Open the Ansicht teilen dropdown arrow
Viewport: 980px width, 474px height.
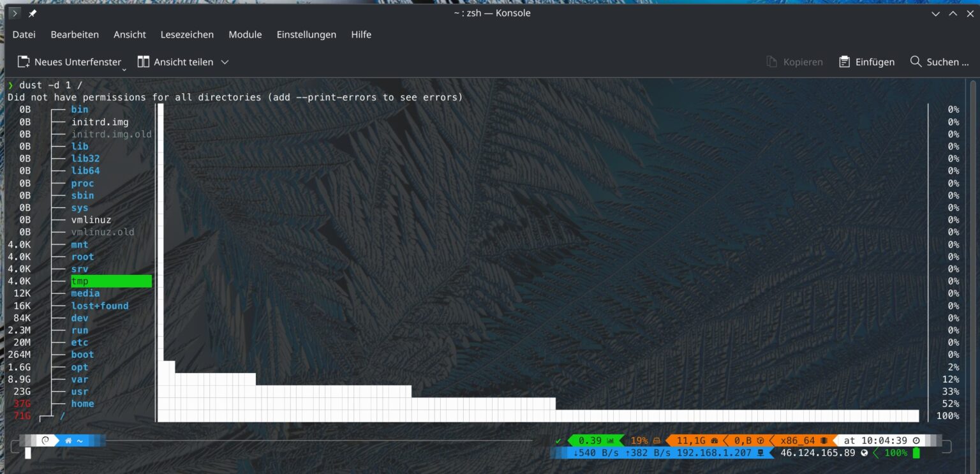click(225, 61)
